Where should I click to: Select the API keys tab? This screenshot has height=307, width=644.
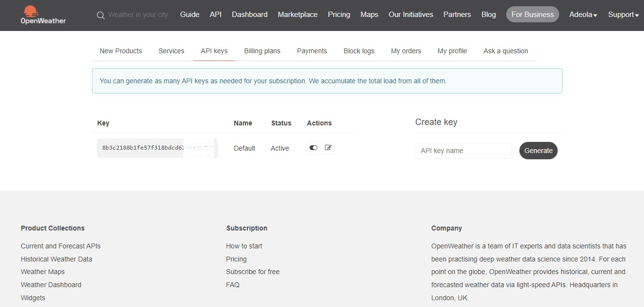[214, 51]
